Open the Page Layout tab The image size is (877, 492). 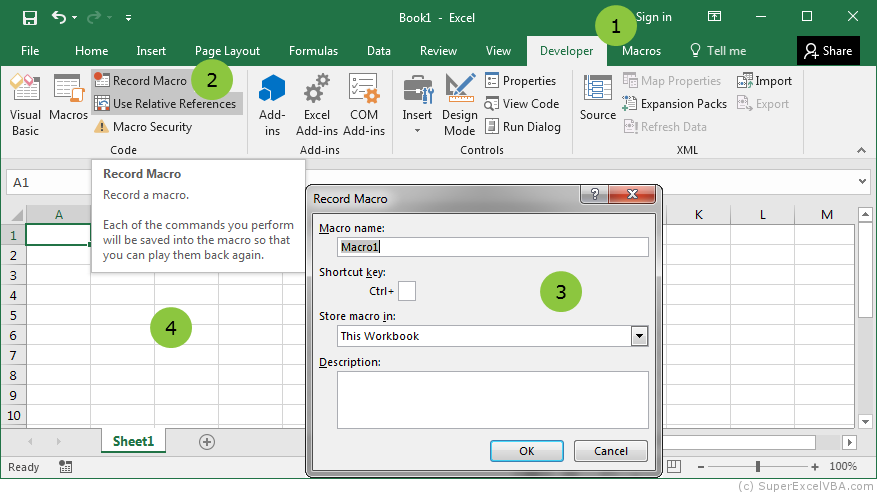(227, 51)
